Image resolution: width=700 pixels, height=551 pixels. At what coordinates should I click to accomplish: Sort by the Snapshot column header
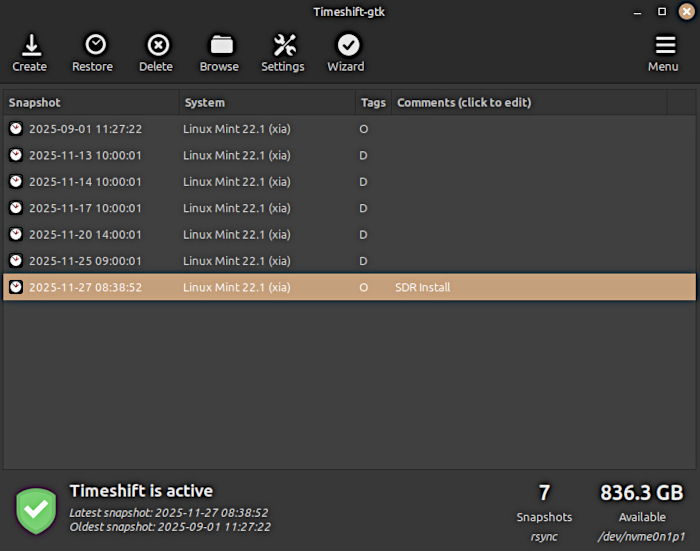point(90,102)
